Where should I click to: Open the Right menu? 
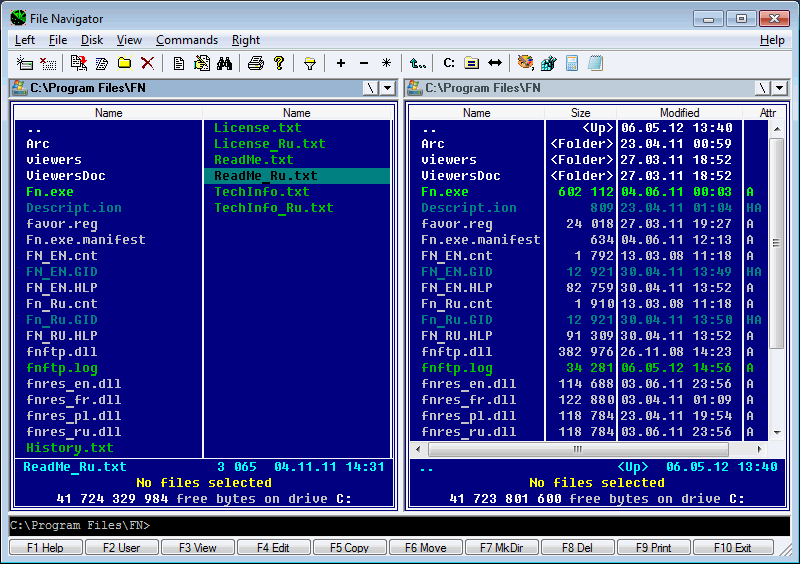pos(245,40)
